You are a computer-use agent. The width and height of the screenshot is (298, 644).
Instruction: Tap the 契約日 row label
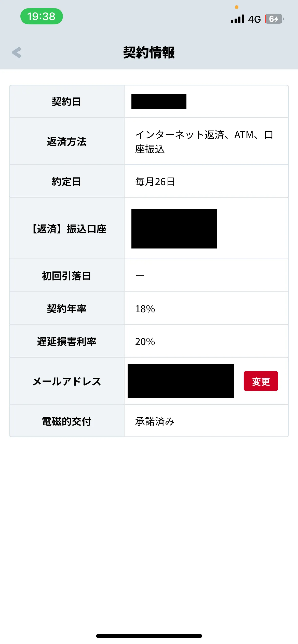(66, 102)
